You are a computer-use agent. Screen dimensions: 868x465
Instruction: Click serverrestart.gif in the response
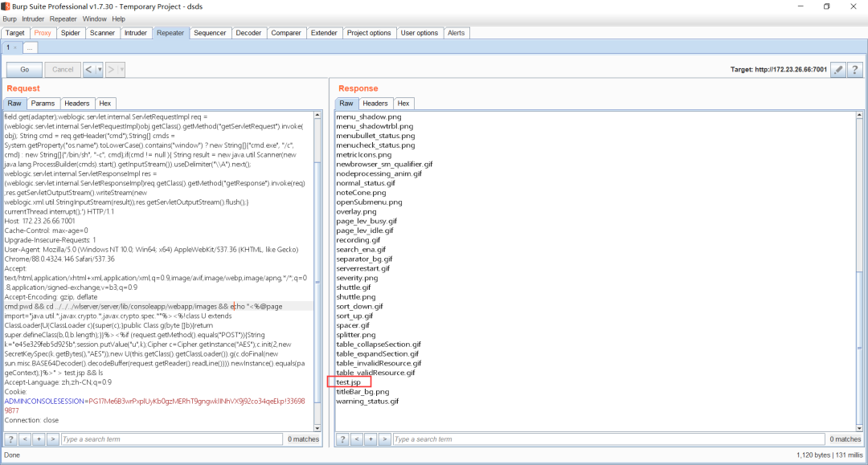coord(363,268)
